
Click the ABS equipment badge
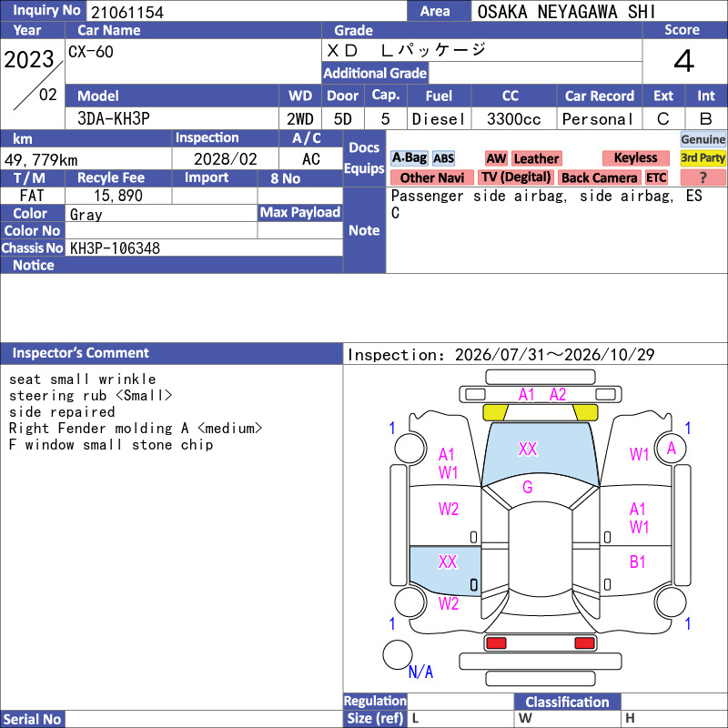443,158
